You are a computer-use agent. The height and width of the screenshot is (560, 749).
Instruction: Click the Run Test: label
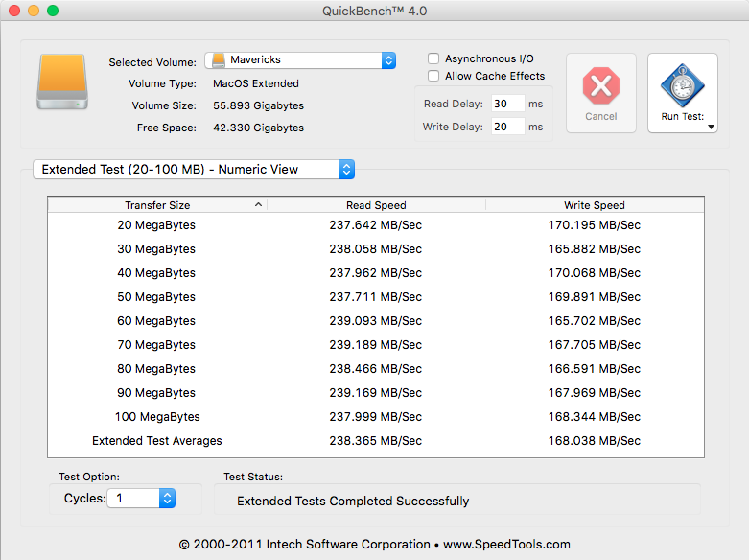[682, 116]
